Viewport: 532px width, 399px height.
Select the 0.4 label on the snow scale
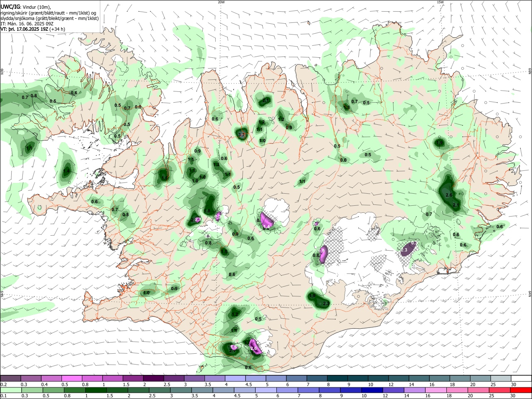(44, 384)
